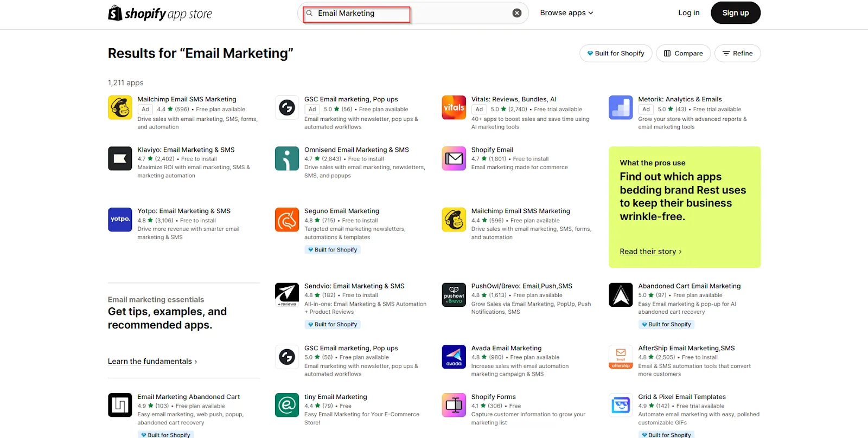This screenshot has width=868, height=438.
Task: Clear the search field with X button
Action: tap(517, 13)
